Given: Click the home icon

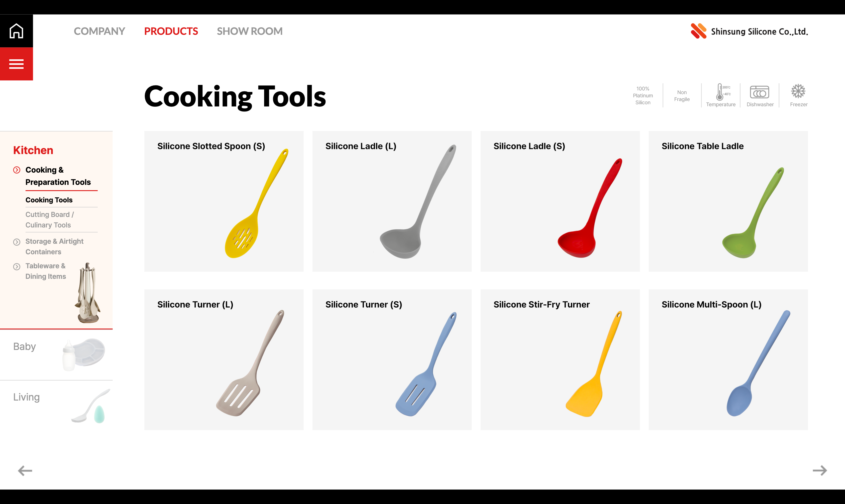Looking at the screenshot, I should (16, 31).
